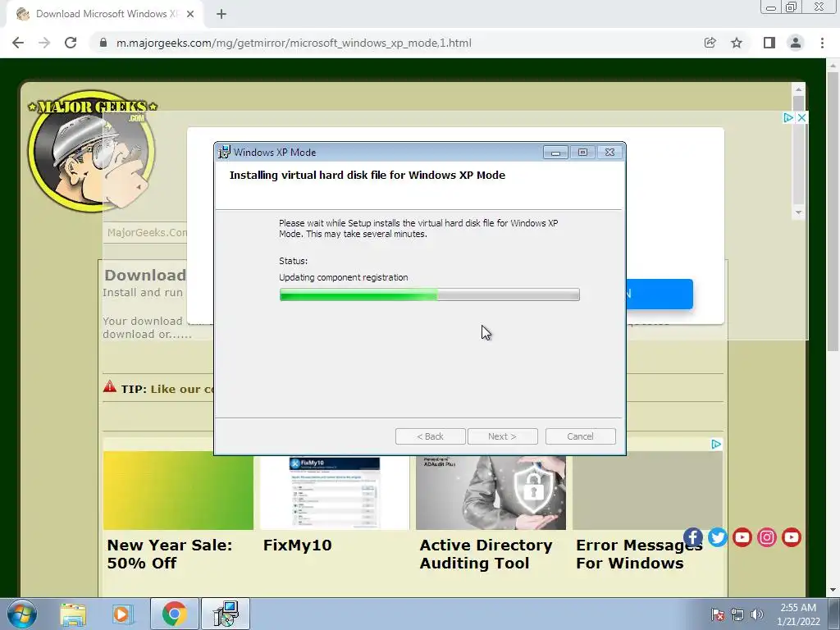Minimize the Windows XP Mode dialog
The height and width of the screenshot is (630, 840).
coord(555,153)
